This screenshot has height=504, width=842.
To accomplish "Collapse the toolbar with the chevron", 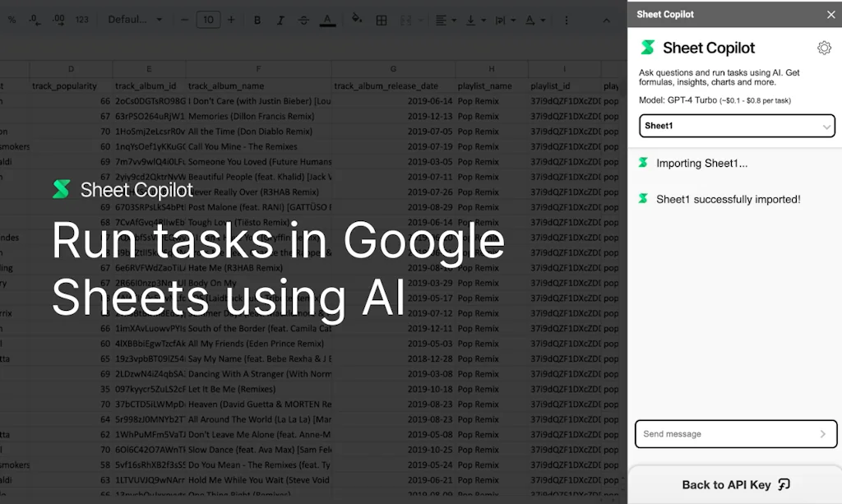I will click(606, 20).
